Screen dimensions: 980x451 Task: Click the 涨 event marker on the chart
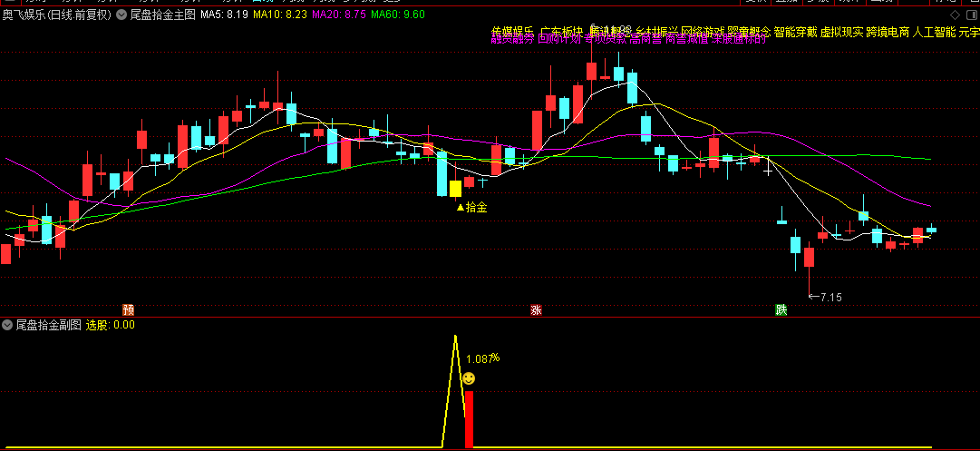536,309
